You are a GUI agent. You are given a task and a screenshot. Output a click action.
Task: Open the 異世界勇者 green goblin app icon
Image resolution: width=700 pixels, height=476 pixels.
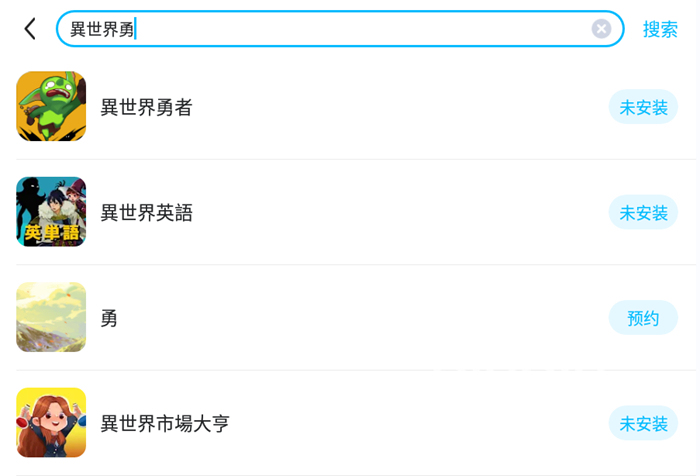[51, 106]
